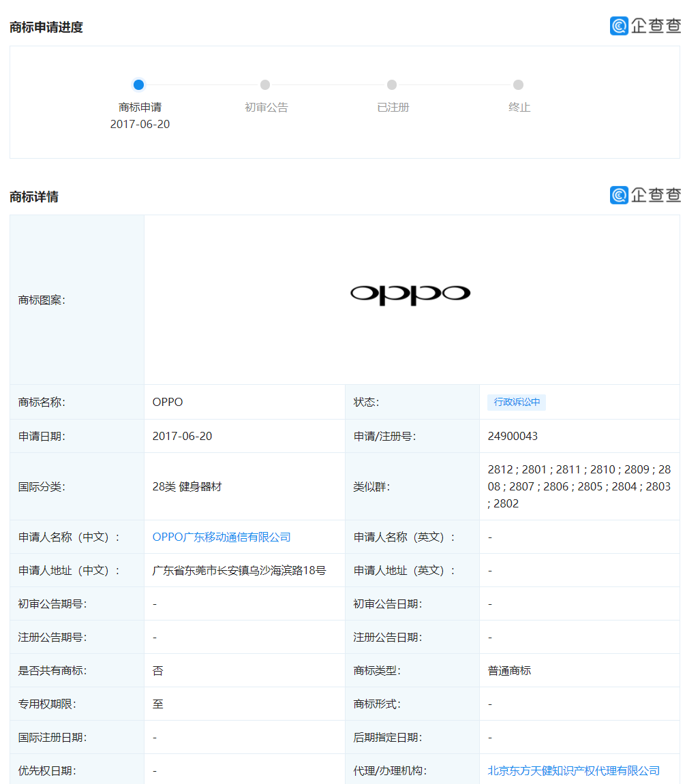Click the 普通商标 trademark type value
Screen dimensions: 685x784
[509, 670]
